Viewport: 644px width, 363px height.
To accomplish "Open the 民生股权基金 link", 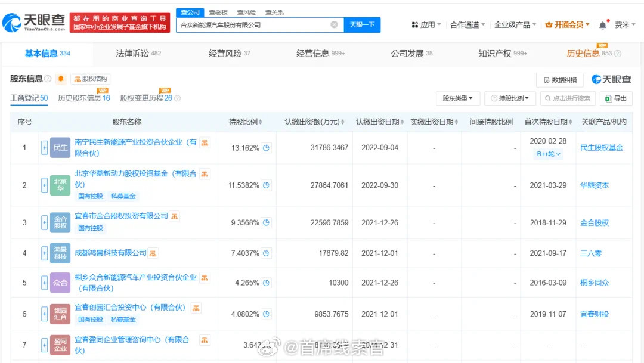I will coord(602,148).
